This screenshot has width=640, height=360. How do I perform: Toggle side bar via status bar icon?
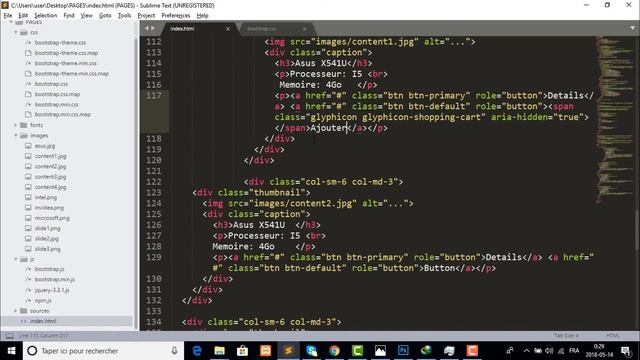9,336
